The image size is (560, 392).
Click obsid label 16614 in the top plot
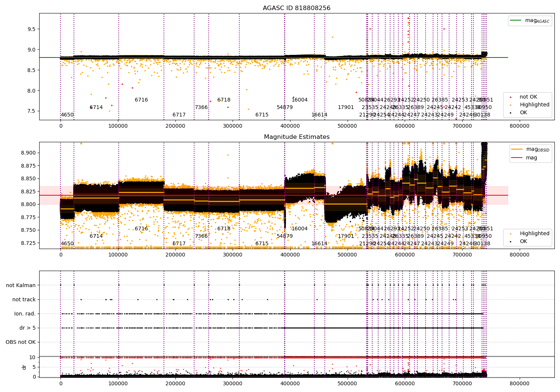coord(320,115)
